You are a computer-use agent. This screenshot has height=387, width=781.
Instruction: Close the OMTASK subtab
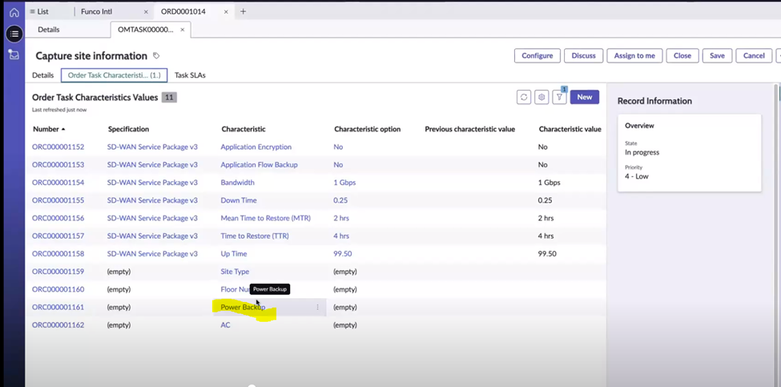pos(182,30)
